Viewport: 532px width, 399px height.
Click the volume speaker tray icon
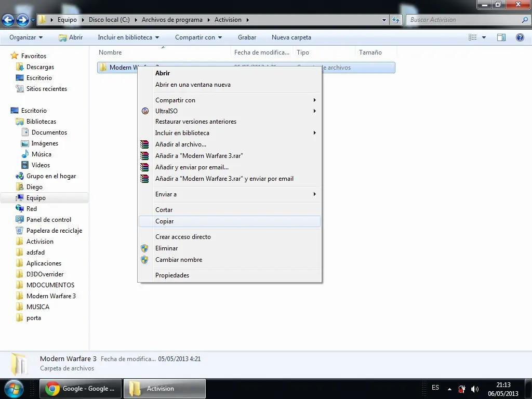[475, 389]
